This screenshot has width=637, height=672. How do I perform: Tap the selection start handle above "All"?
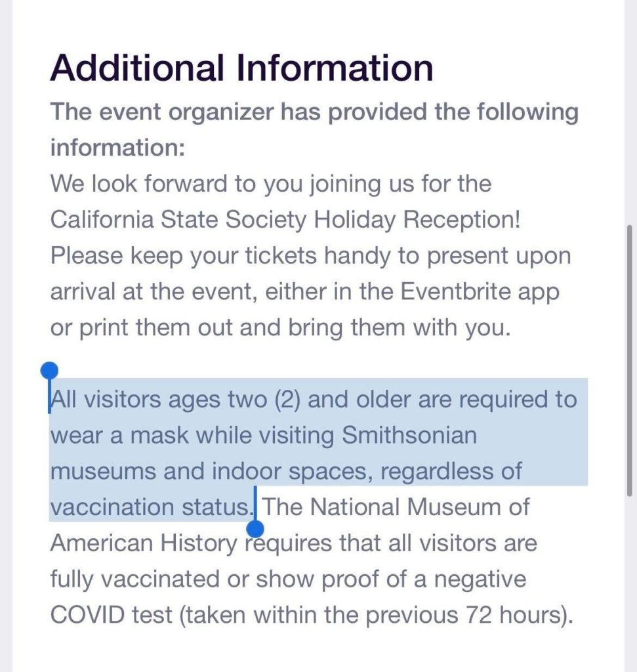(x=50, y=371)
